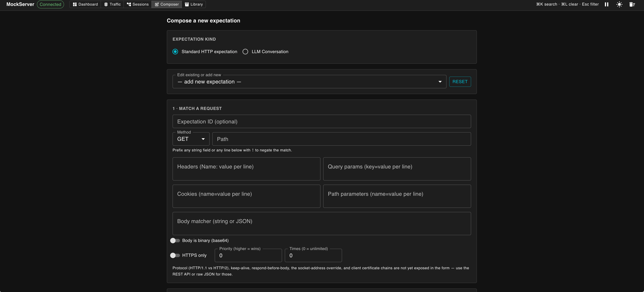
Task: Click the 'EXPECTATION KIND' label
Action: [x=194, y=39]
